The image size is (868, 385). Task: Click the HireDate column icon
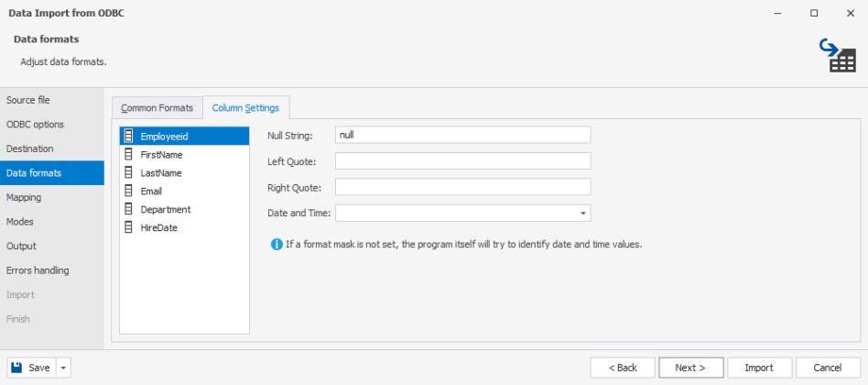pyautogui.click(x=129, y=227)
